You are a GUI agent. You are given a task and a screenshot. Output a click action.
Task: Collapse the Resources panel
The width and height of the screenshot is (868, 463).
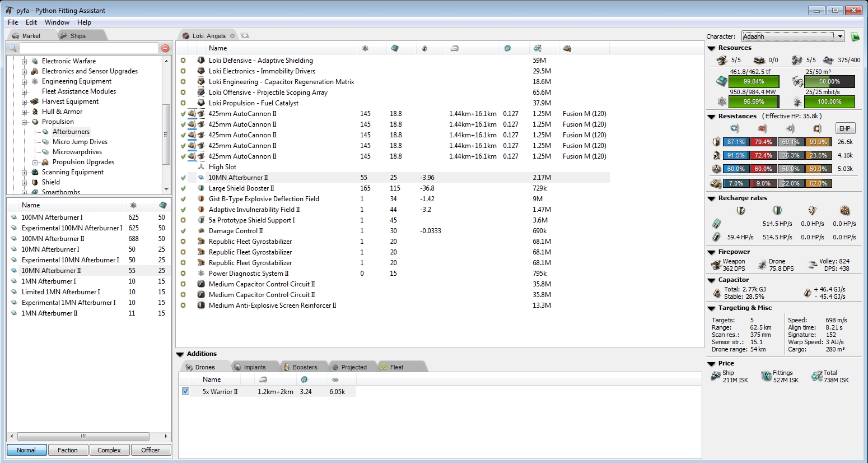click(711, 48)
